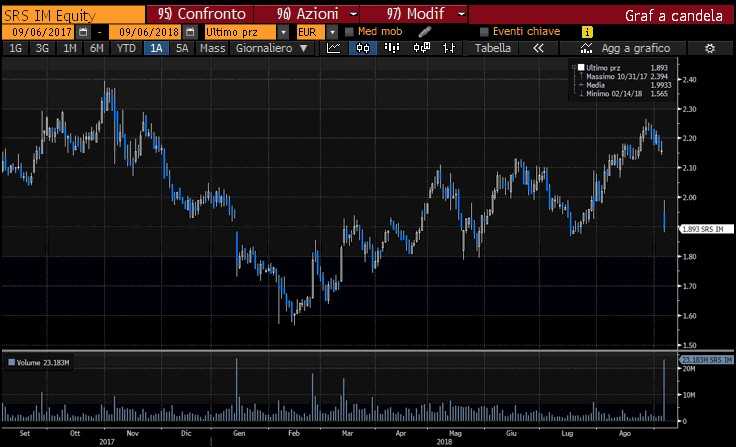
Task: Click the Graf a candela title
Action: coord(674,15)
